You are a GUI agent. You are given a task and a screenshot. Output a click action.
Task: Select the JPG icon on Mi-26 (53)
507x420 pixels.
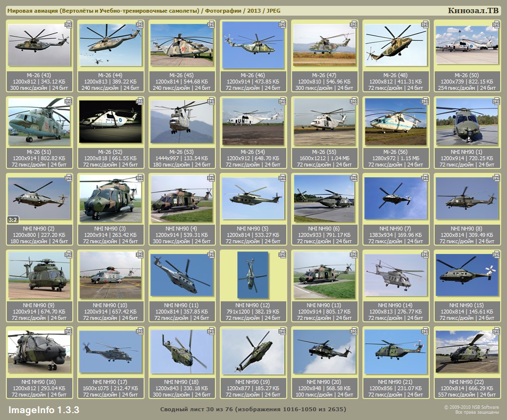(211, 101)
